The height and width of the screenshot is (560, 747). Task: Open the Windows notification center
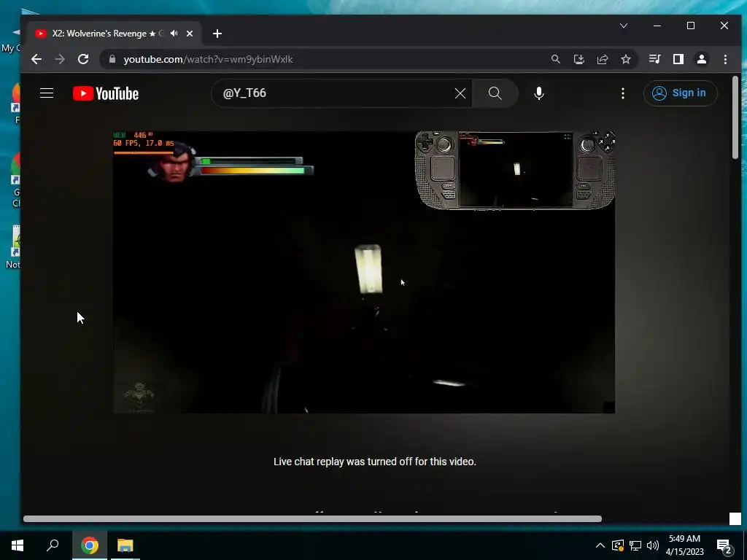coord(724,546)
